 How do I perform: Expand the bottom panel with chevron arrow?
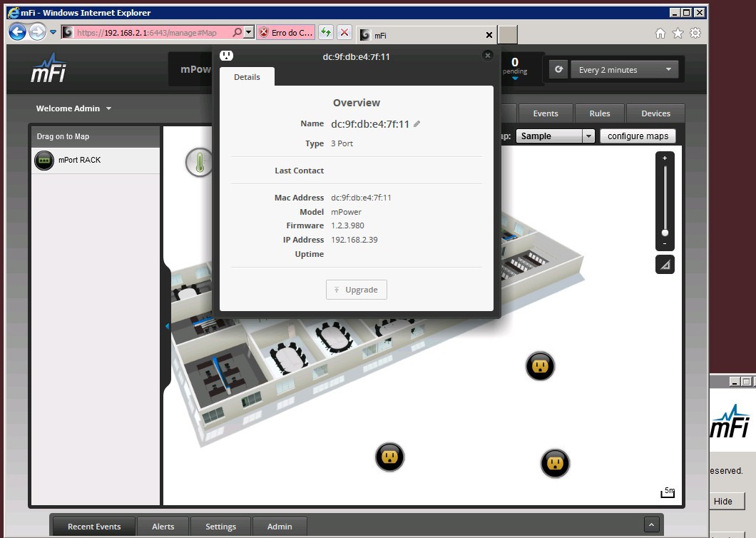651,524
